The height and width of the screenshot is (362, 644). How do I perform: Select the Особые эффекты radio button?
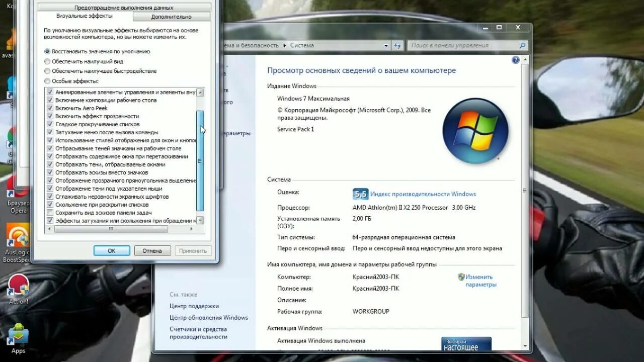coord(46,80)
